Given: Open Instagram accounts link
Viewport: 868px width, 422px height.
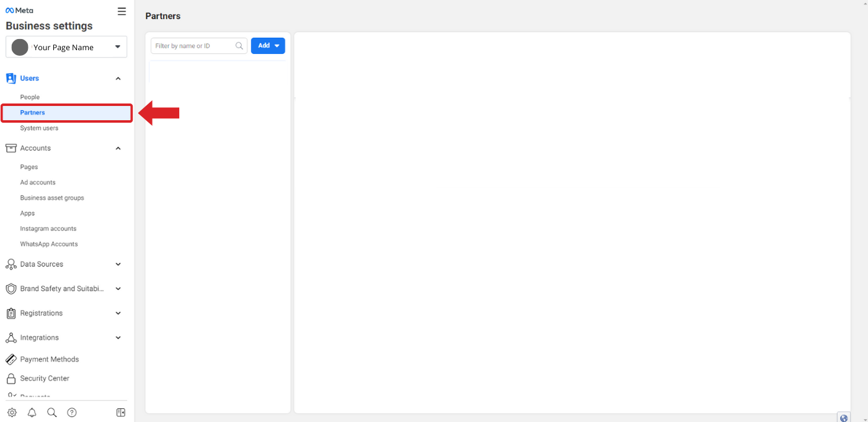Looking at the screenshot, I should point(48,229).
